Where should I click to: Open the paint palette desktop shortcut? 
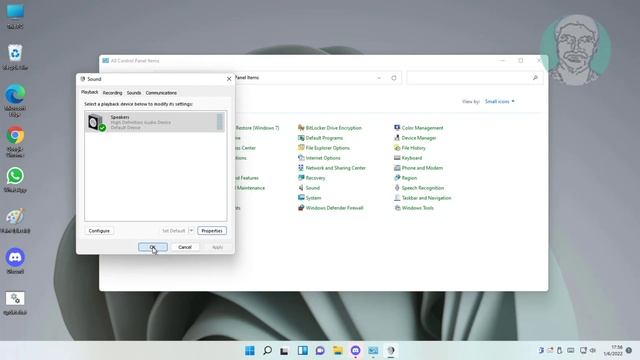coord(15,220)
